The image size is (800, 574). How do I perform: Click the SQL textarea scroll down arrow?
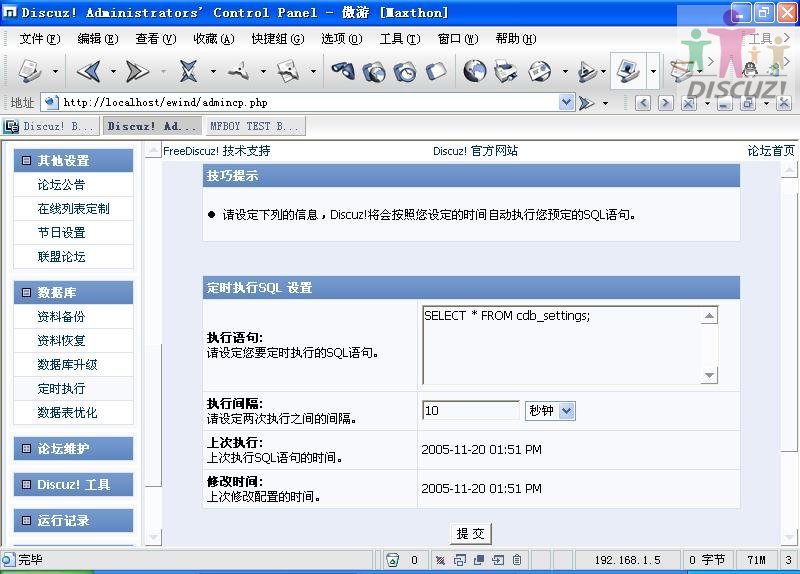(x=709, y=376)
